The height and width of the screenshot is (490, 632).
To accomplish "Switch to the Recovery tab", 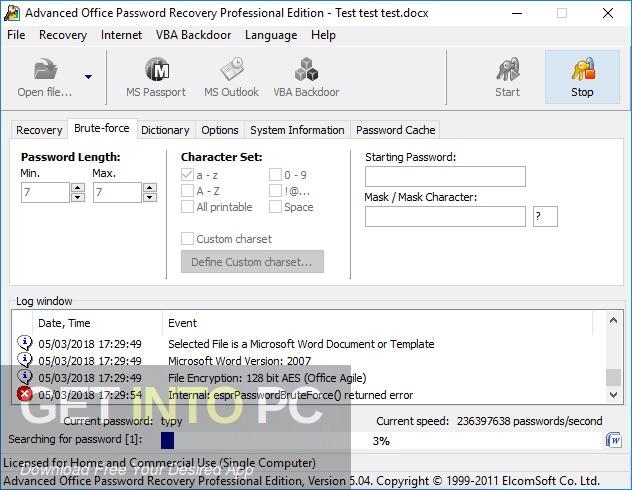I will coord(39,130).
